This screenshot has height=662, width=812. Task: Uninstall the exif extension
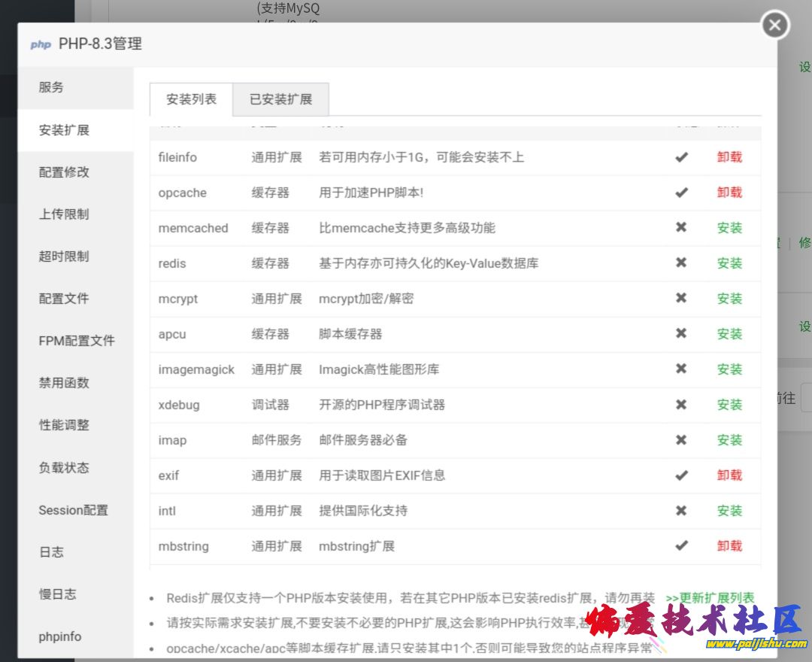729,475
